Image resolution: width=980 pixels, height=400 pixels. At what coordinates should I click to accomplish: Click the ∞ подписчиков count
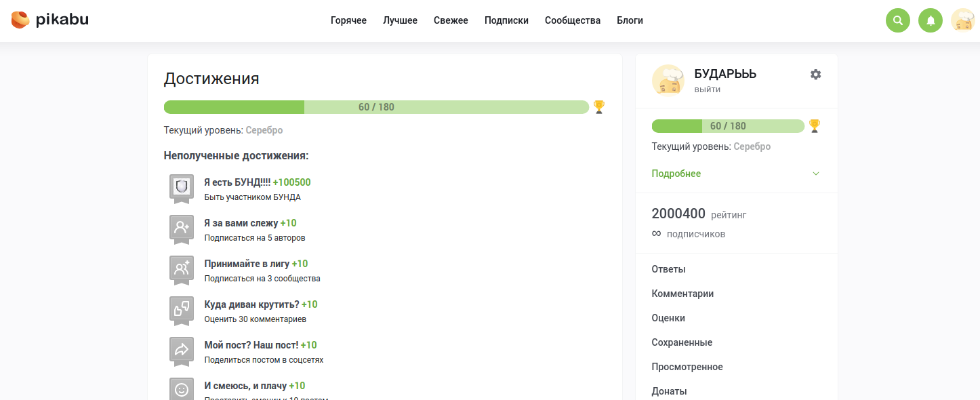pyautogui.click(x=689, y=233)
